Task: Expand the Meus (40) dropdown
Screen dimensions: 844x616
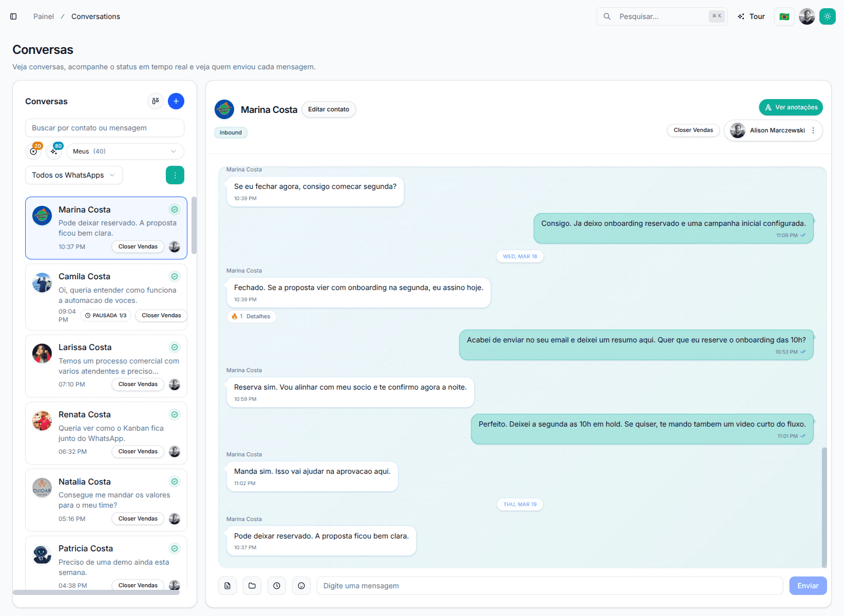Action: (x=125, y=151)
